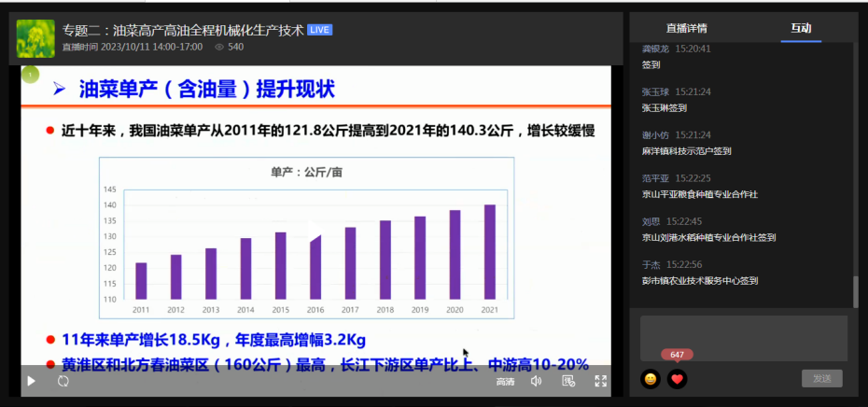Switch to the 直播详情 tab
This screenshot has width=868, height=407.
(686, 28)
